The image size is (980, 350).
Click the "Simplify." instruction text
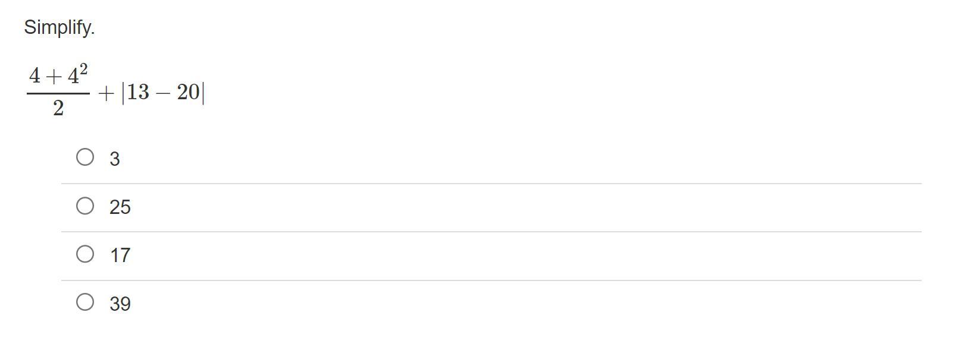tap(60, 27)
